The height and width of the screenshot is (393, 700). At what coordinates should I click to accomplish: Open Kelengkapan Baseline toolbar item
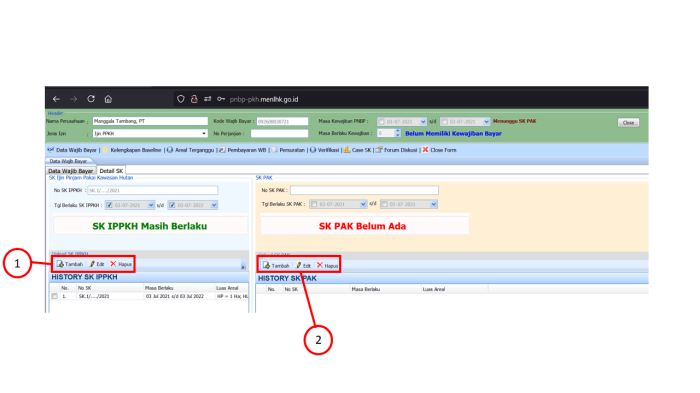tap(132, 150)
